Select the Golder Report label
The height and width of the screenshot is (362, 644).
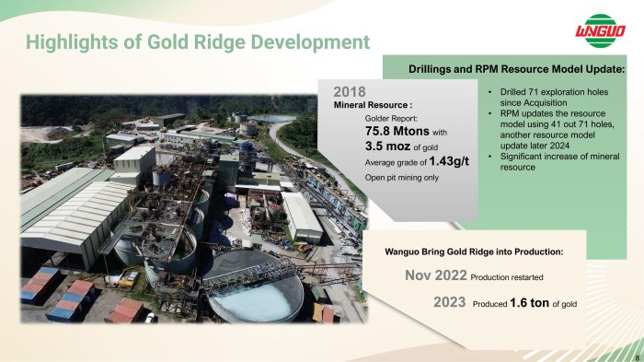391,119
